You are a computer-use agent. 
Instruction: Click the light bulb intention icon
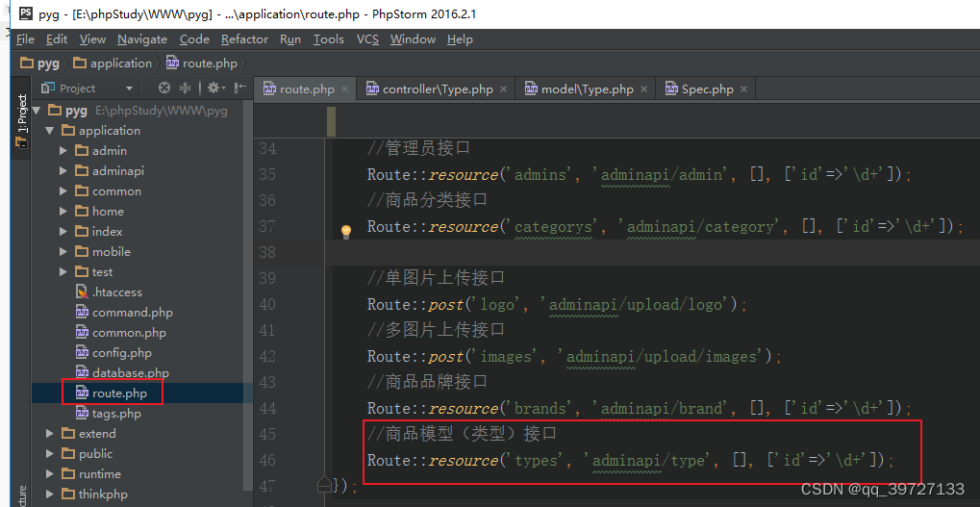point(345,233)
